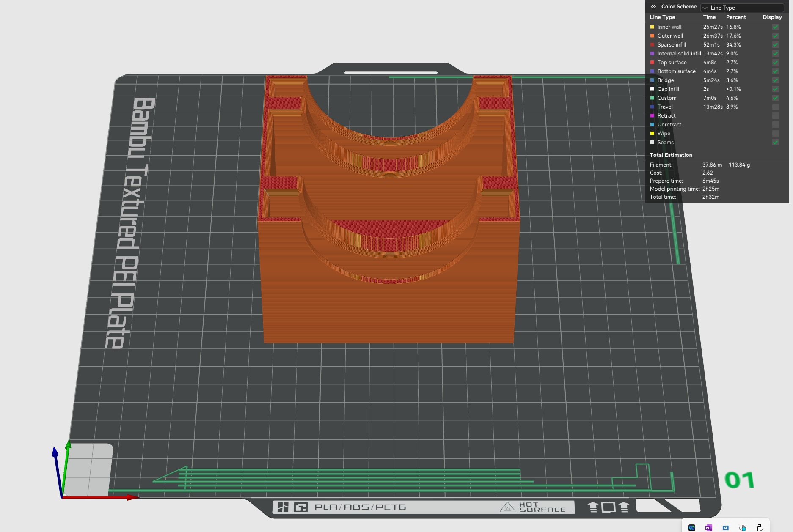This screenshot has height=532, width=793.
Task: Click the blue settings gear tray icon
Action: click(x=726, y=527)
